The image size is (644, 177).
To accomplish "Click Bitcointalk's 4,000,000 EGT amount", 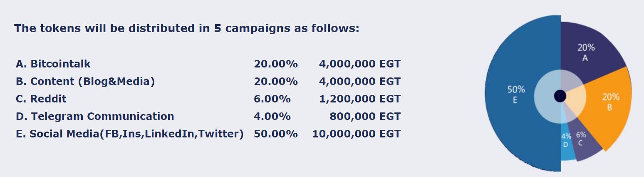I will coord(360,64).
